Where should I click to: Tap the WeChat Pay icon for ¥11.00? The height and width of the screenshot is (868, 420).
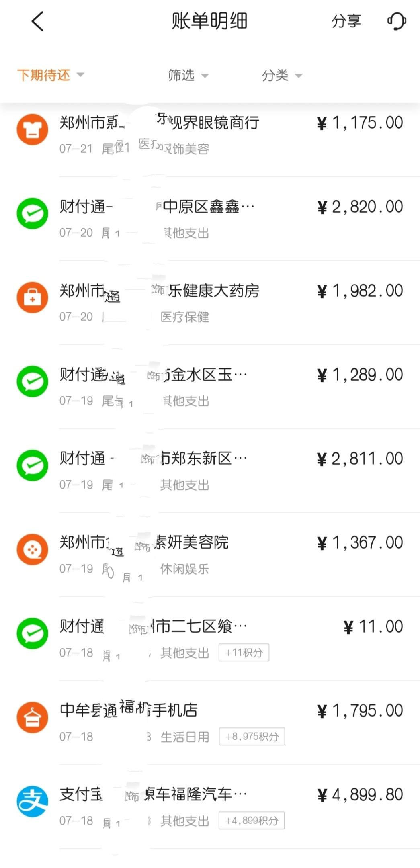click(x=33, y=633)
